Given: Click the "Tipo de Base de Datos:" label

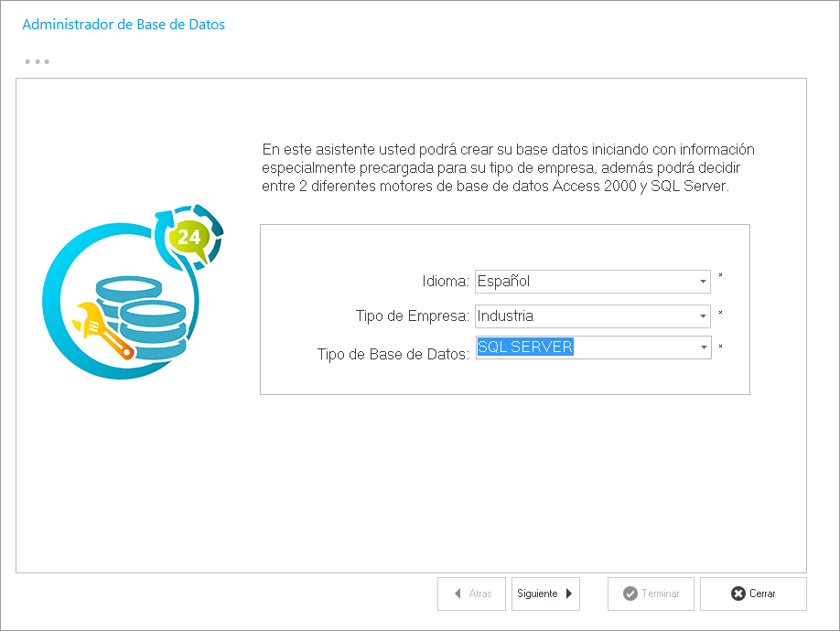Looking at the screenshot, I should click(393, 354).
